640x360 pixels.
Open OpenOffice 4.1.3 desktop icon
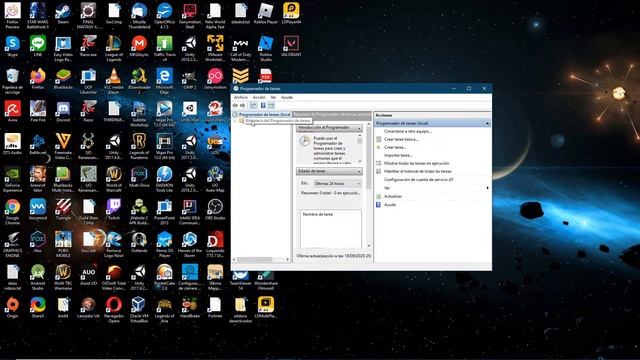click(x=164, y=16)
